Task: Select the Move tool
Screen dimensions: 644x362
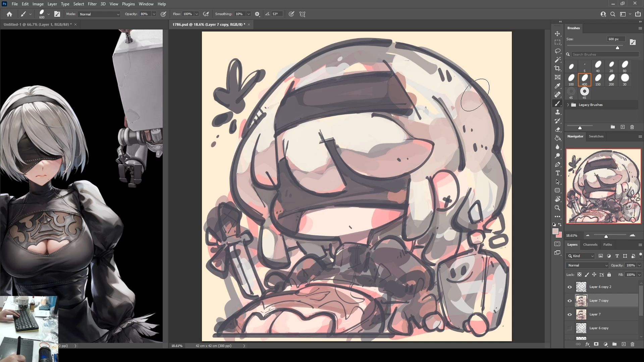Action: pyautogui.click(x=557, y=34)
